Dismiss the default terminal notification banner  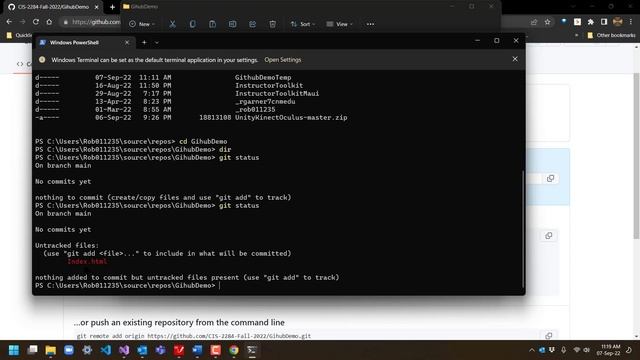click(x=515, y=59)
